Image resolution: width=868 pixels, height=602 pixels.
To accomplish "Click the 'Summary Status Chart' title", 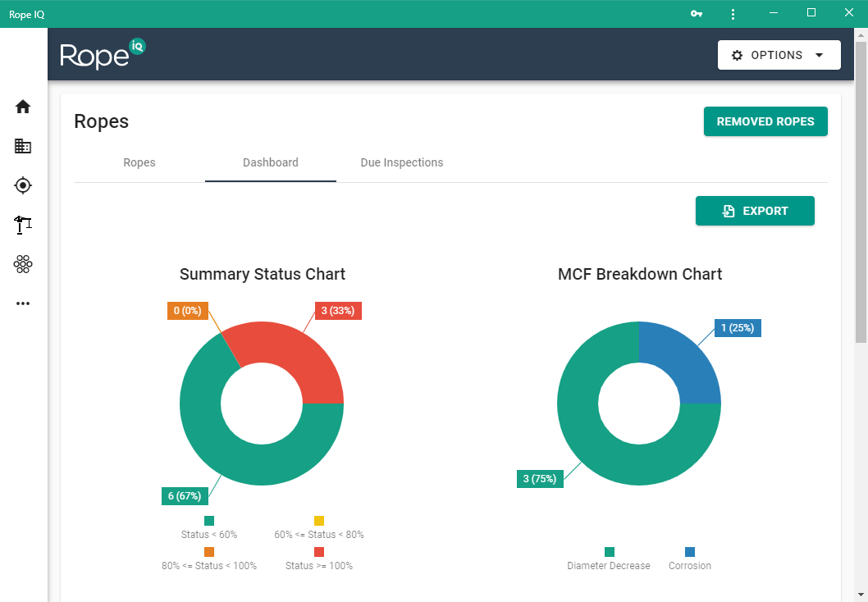I will coord(263,275).
